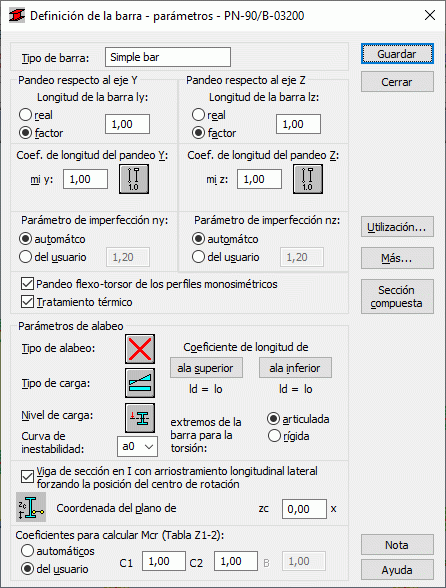Click the ala superior button
Viewport: 446px width, 588px height.
(x=206, y=368)
